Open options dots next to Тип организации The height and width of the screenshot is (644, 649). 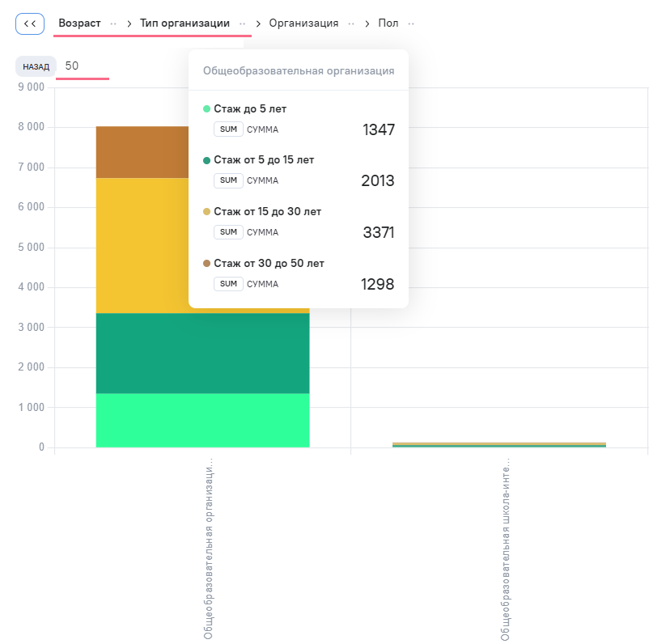click(x=242, y=23)
